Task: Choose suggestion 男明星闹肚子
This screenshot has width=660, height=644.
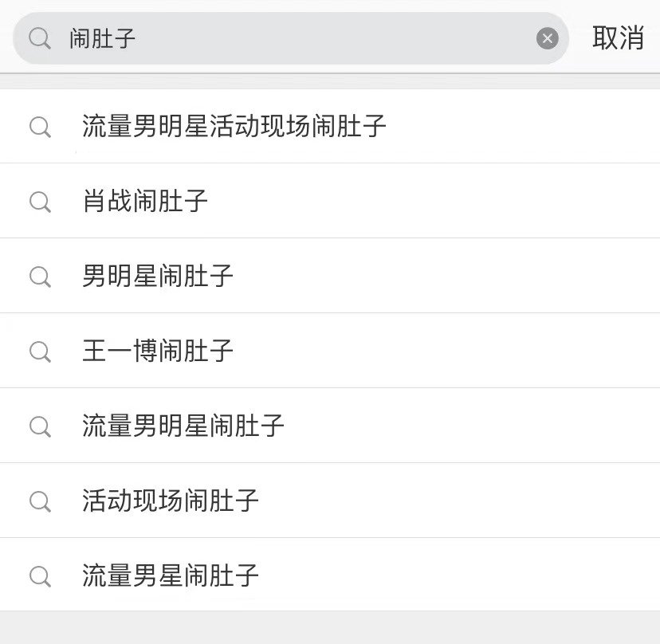Action: pyautogui.click(x=157, y=276)
